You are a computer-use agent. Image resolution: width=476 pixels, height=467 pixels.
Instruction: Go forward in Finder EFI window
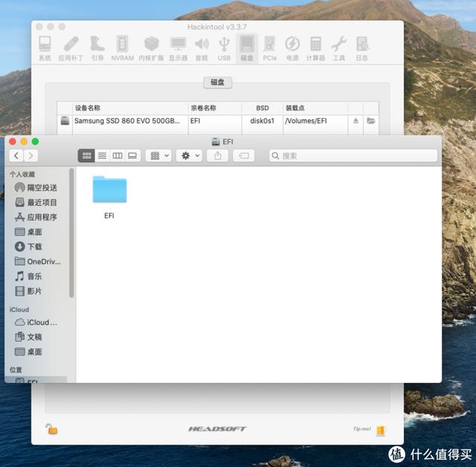(x=30, y=155)
